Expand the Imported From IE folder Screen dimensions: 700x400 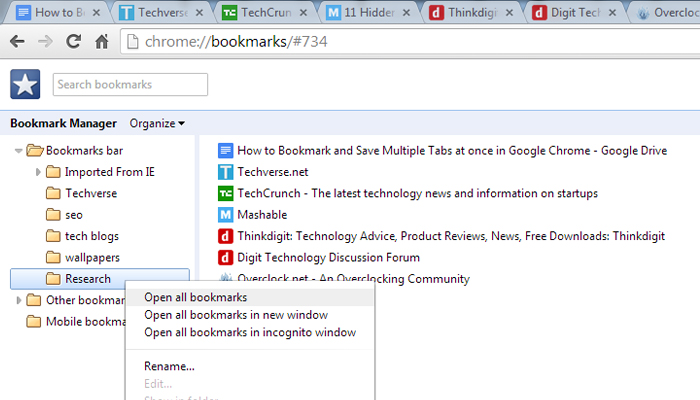(38, 172)
